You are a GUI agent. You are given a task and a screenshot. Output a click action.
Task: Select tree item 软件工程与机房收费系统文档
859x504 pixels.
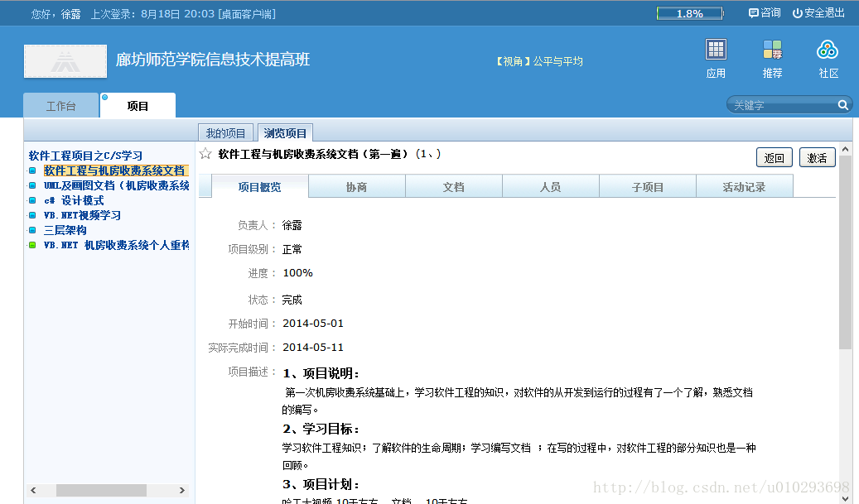click(116, 170)
